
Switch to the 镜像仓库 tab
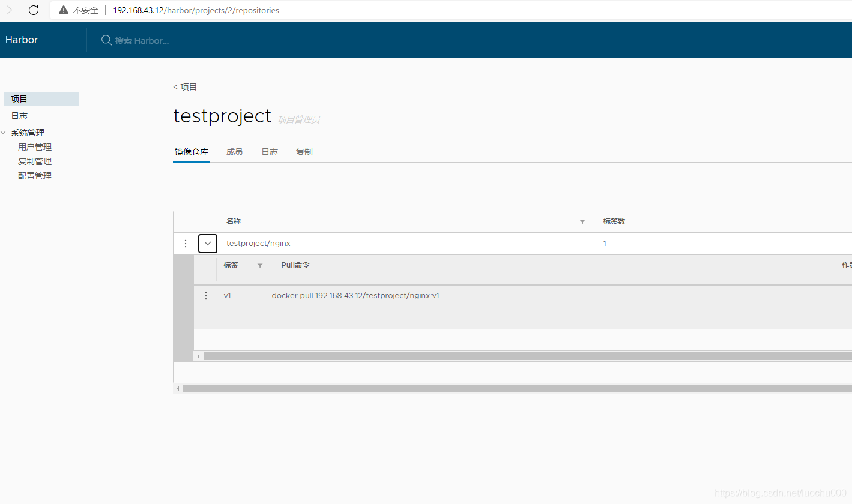(192, 152)
